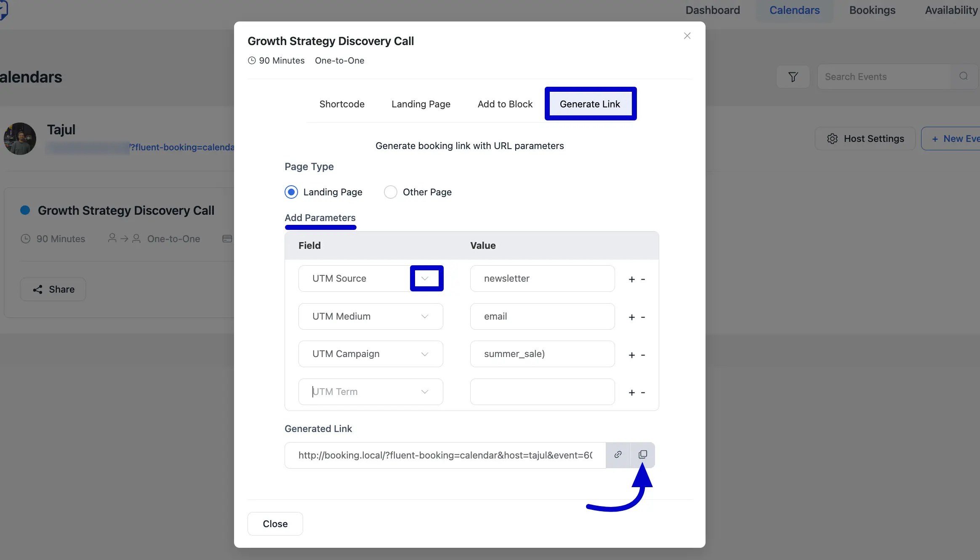Viewport: 980px width, 560px height.
Task: Switch to the Landing Page tab
Action: click(421, 104)
